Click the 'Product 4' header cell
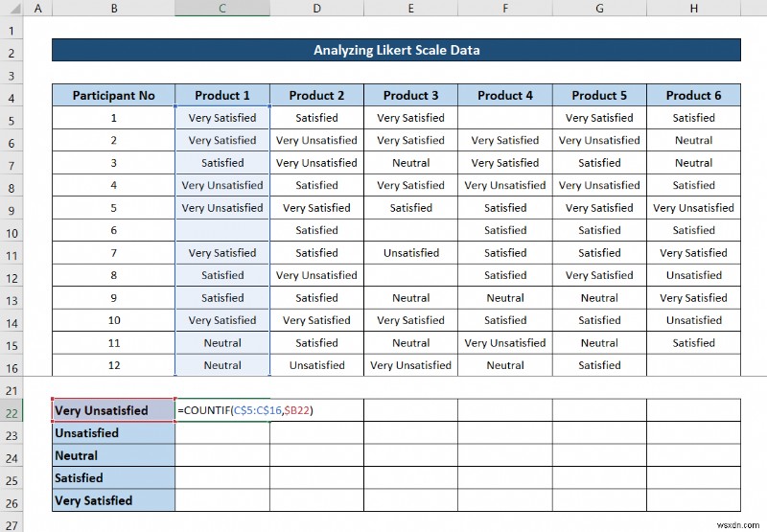The image size is (767, 532). pyautogui.click(x=505, y=95)
